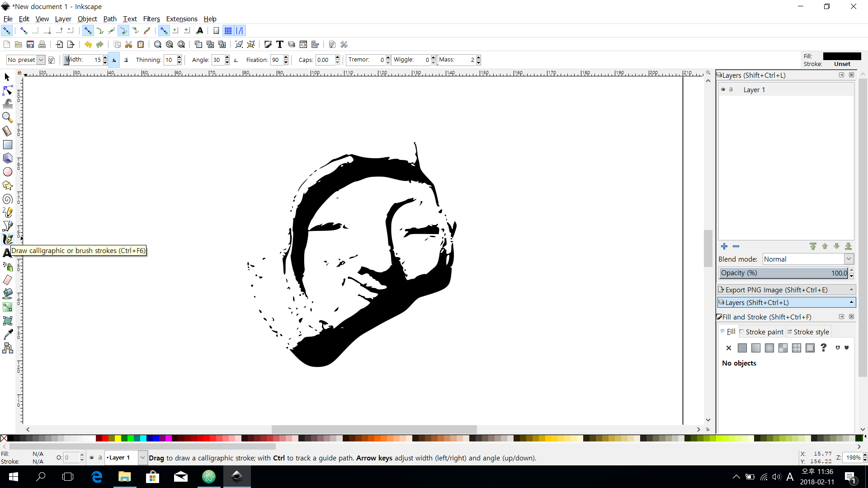Click the zoom to fit drawing icon
This screenshot has height=488, width=868.
click(170, 44)
